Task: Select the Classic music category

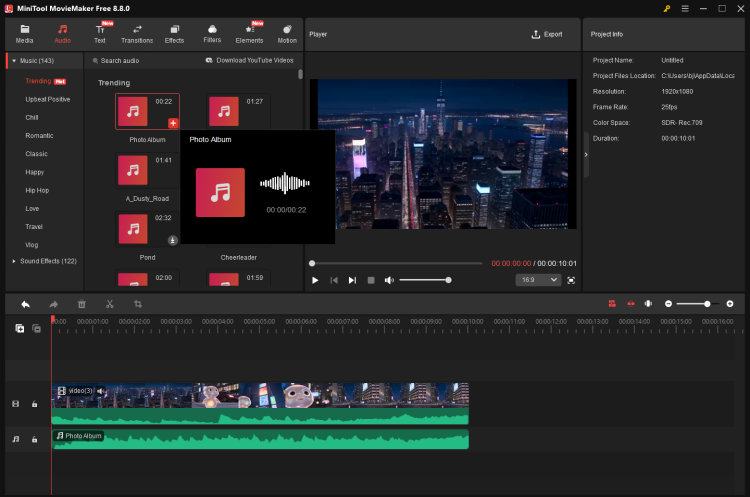Action: [x=36, y=154]
